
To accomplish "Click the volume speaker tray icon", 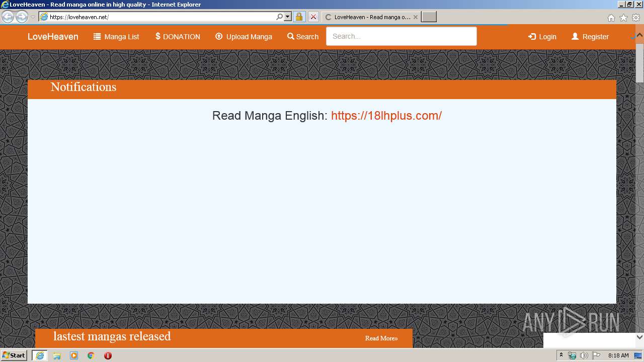I will pos(584,355).
